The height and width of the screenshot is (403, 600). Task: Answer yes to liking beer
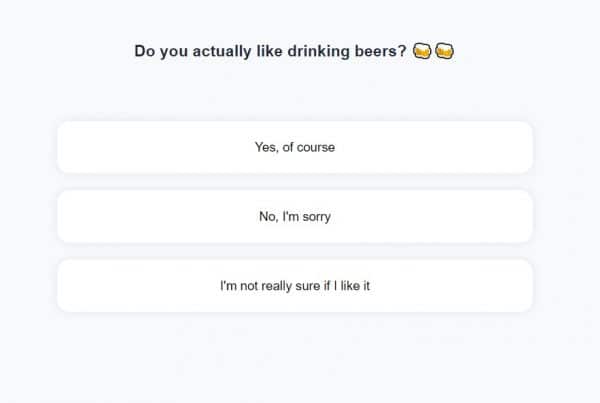(x=295, y=147)
